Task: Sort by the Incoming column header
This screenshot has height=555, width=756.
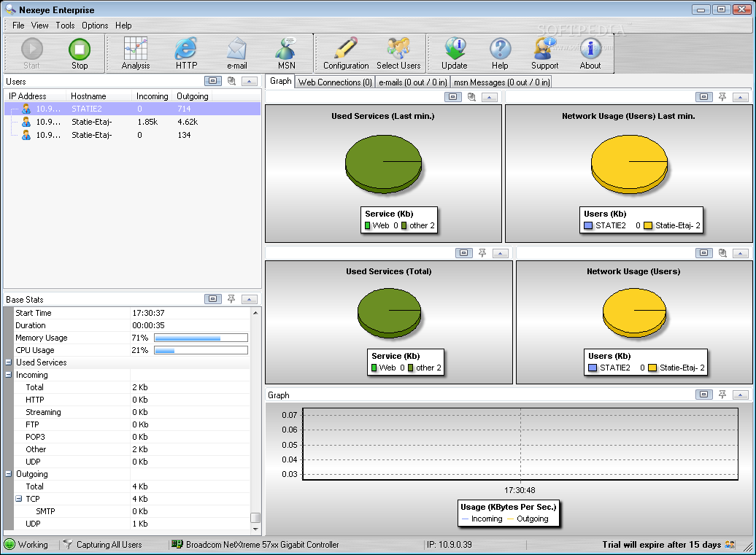Action: coord(152,96)
